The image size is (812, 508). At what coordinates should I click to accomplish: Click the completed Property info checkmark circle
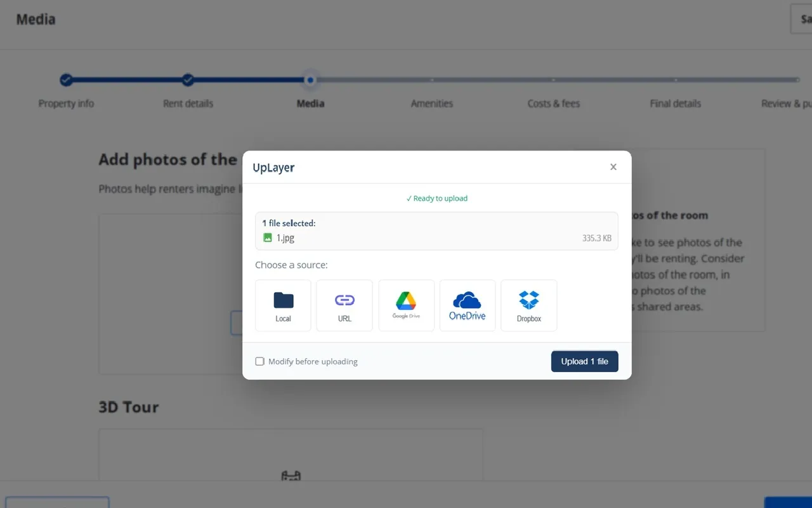(66, 80)
